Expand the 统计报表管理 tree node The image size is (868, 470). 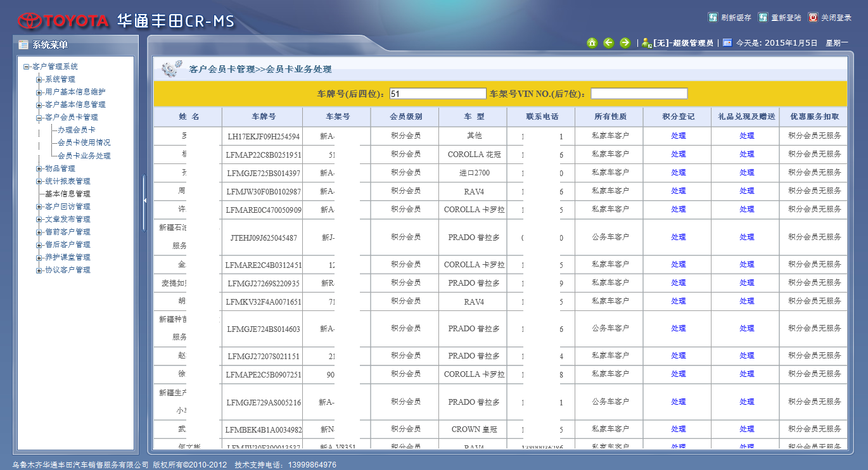coord(39,182)
